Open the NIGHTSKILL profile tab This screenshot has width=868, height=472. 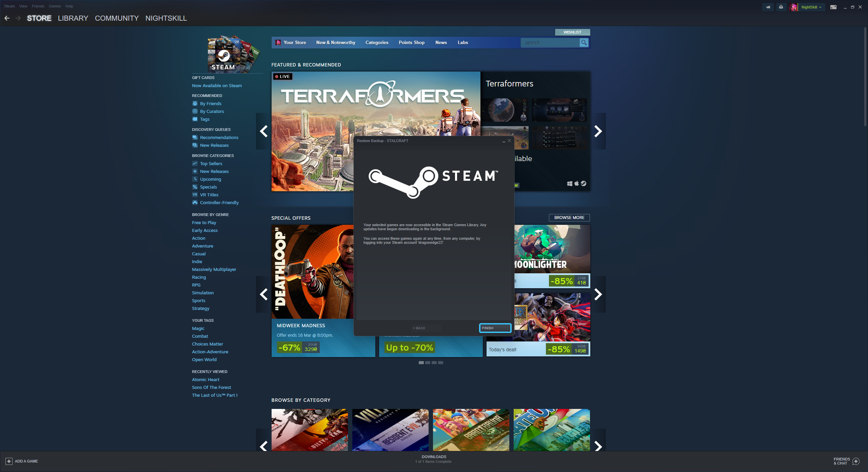tap(166, 18)
